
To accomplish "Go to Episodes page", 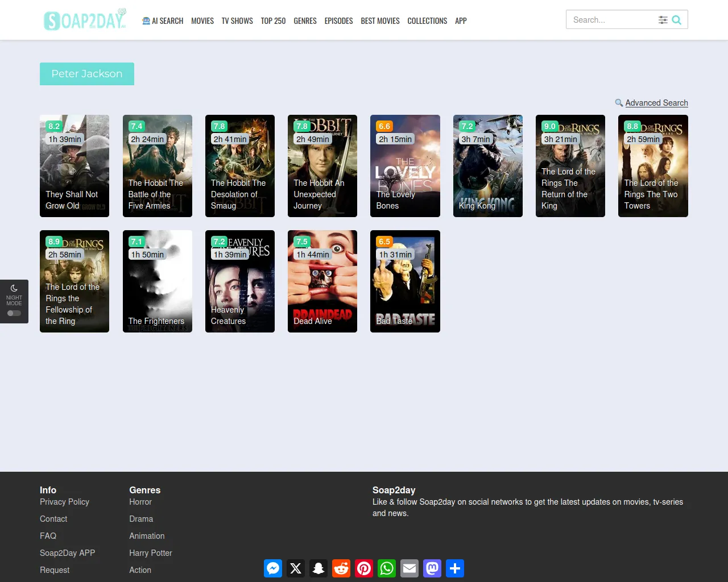I will pos(338,20).
